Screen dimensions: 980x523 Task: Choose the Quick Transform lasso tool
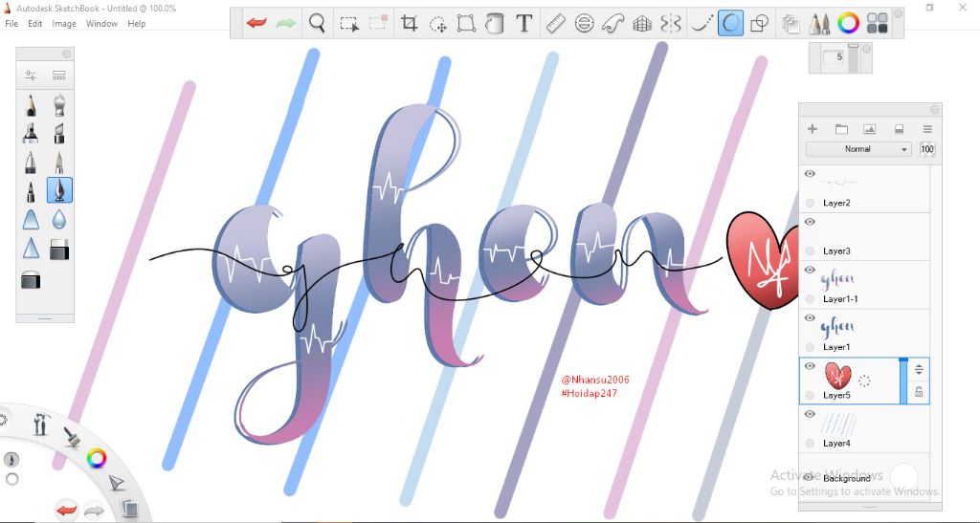pos(438,24)
